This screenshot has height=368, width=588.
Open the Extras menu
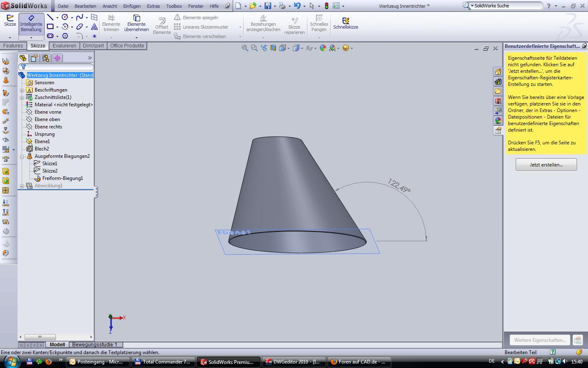pyautogui.click(x=153, y=6)
